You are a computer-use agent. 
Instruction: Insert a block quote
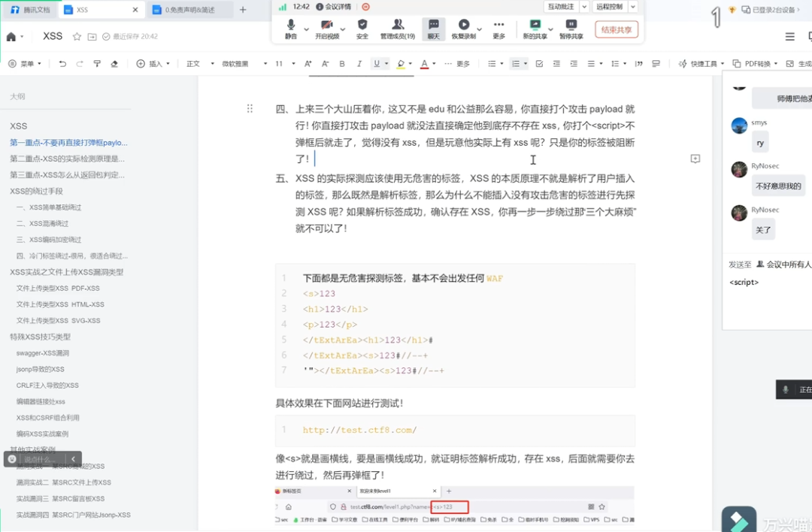point(638,64)
